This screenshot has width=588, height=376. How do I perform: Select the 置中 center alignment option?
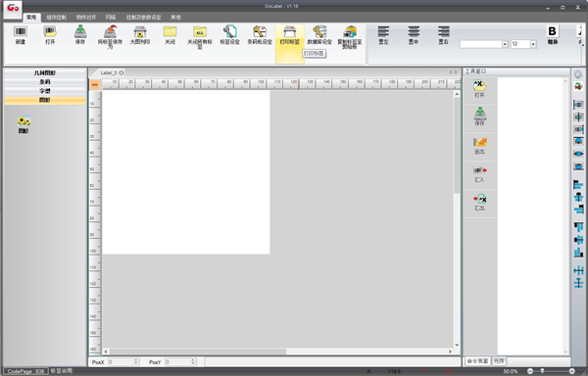(x=414, y=31)
